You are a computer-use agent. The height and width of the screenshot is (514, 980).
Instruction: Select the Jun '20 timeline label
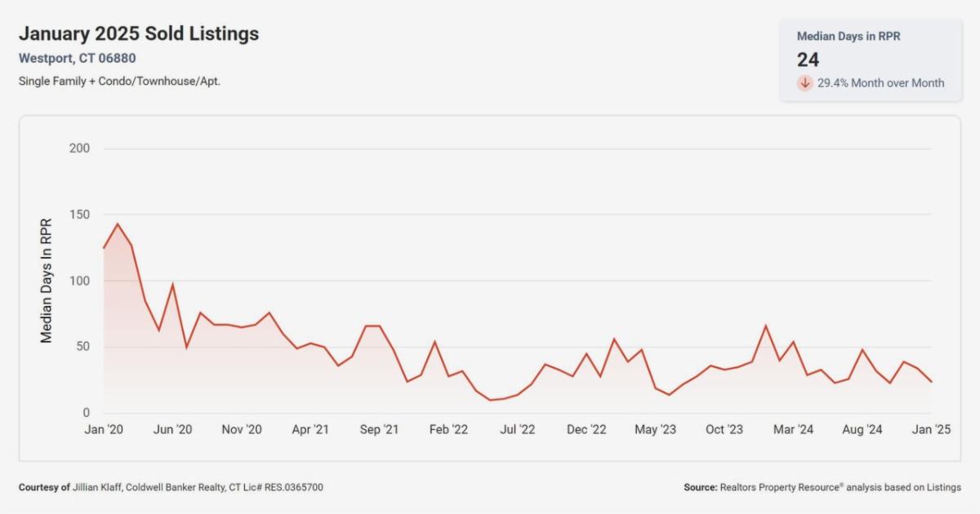pyautogui.click(x=173, y=430)
